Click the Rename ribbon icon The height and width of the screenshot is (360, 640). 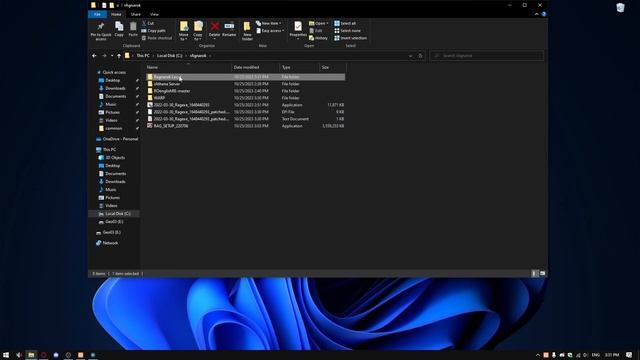(229, 29)
